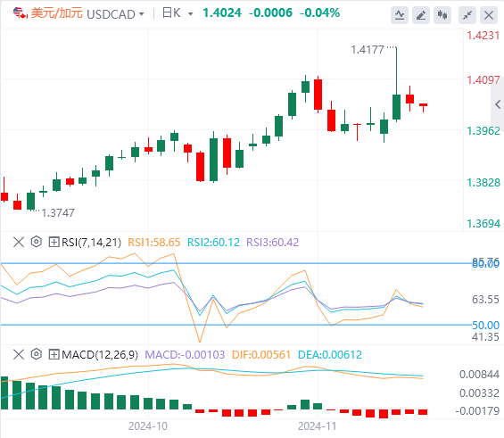Remove the RSI indicator panel

(x=19, y=242)
